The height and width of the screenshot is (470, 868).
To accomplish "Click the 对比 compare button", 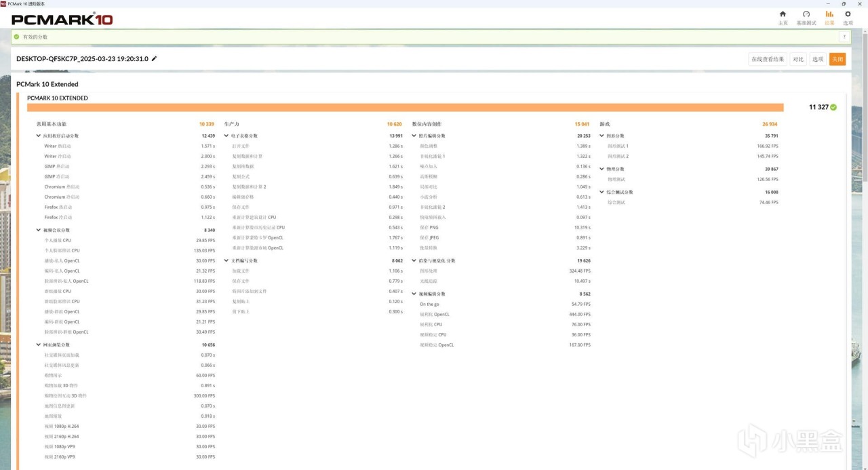I will [798, 59].
